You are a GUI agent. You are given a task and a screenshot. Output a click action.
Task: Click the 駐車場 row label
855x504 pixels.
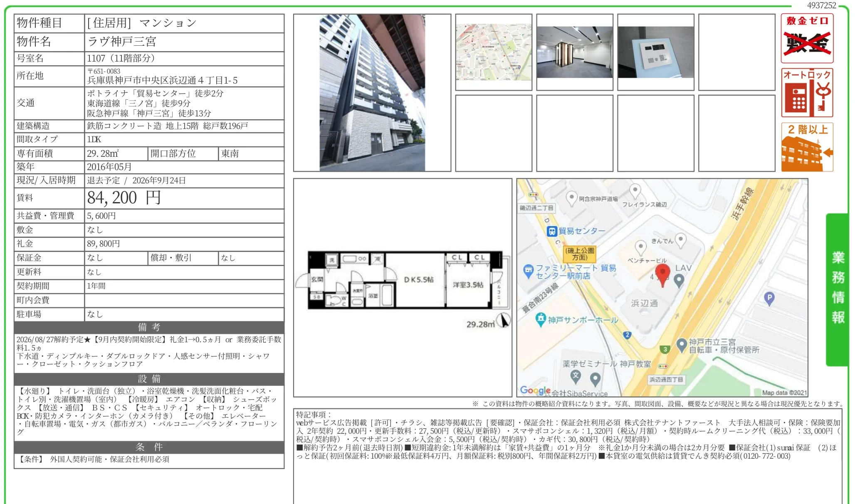click(x=29, y=314)
